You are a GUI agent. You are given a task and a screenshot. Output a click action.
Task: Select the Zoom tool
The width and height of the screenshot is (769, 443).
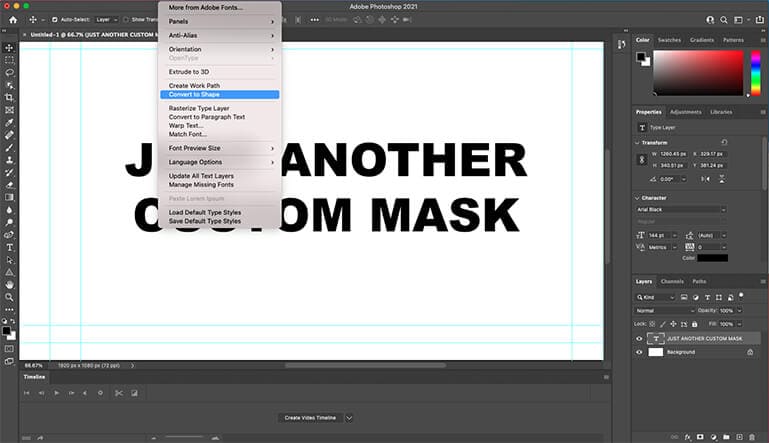point(9,297)
